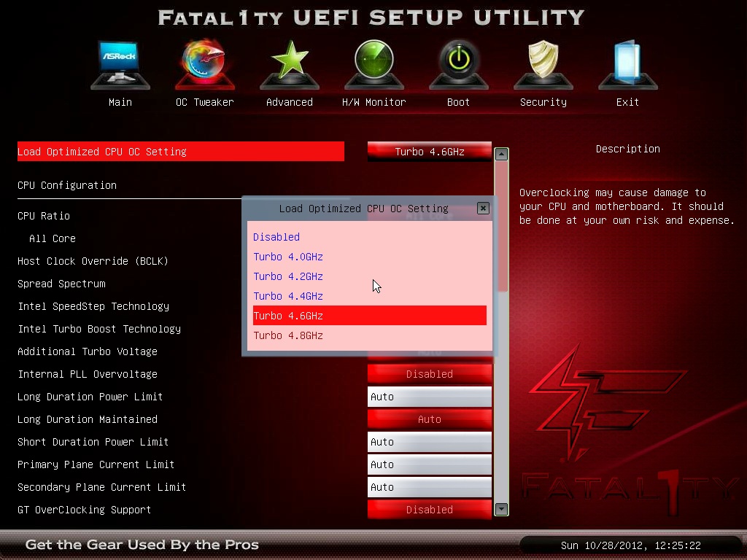Switch to the Security tab label
This screenshot has width=747, height=560.
pos(543,102)
